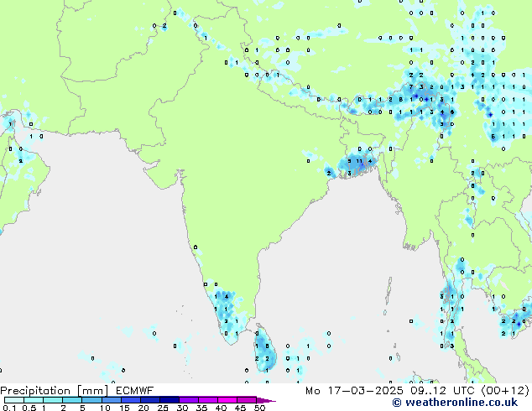
Task: Open the weatheronline.co.uk copyright link
Action: [x=455, y=403]
